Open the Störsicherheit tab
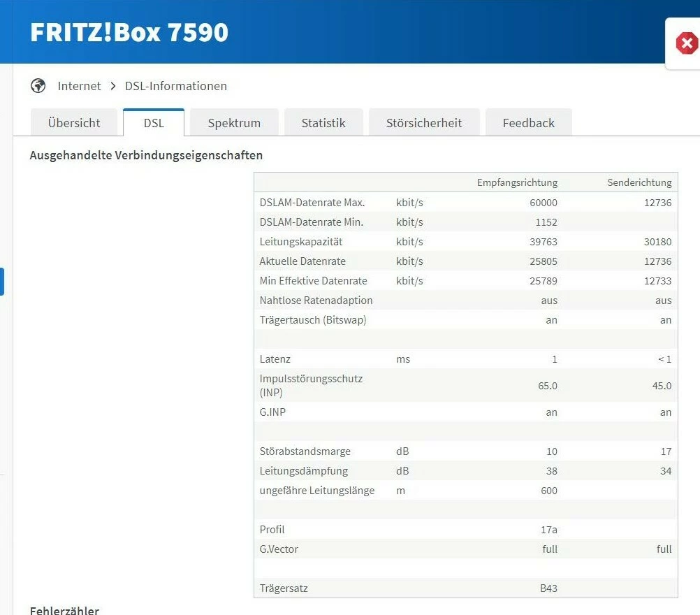The width and height of the screenshot is (700, 615). tap(424, 122)
